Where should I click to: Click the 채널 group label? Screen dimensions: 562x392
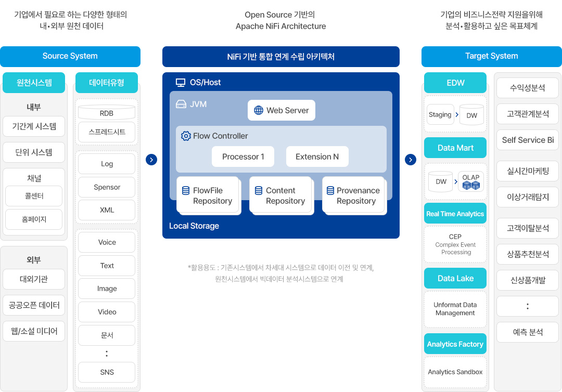pos(34,178)
